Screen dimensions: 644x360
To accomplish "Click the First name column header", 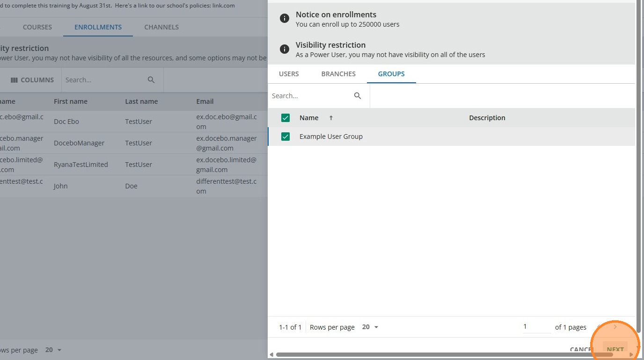I will (71, 101).
